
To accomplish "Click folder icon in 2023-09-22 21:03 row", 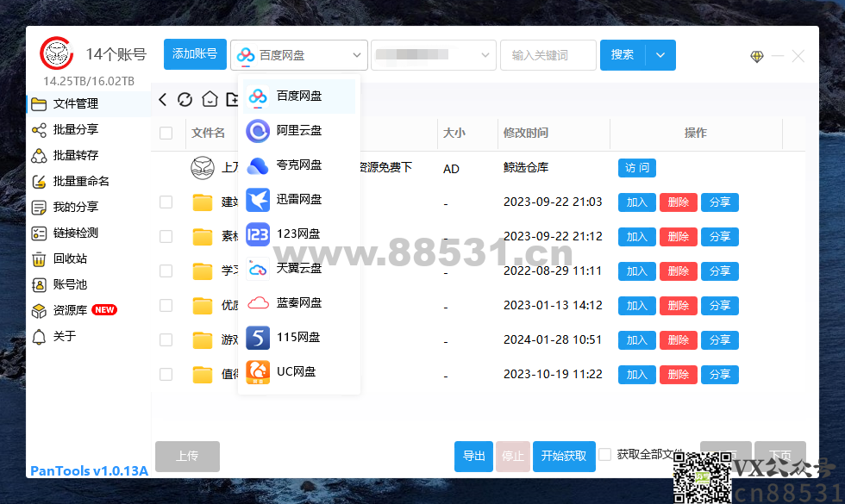I will pos(203,202).
